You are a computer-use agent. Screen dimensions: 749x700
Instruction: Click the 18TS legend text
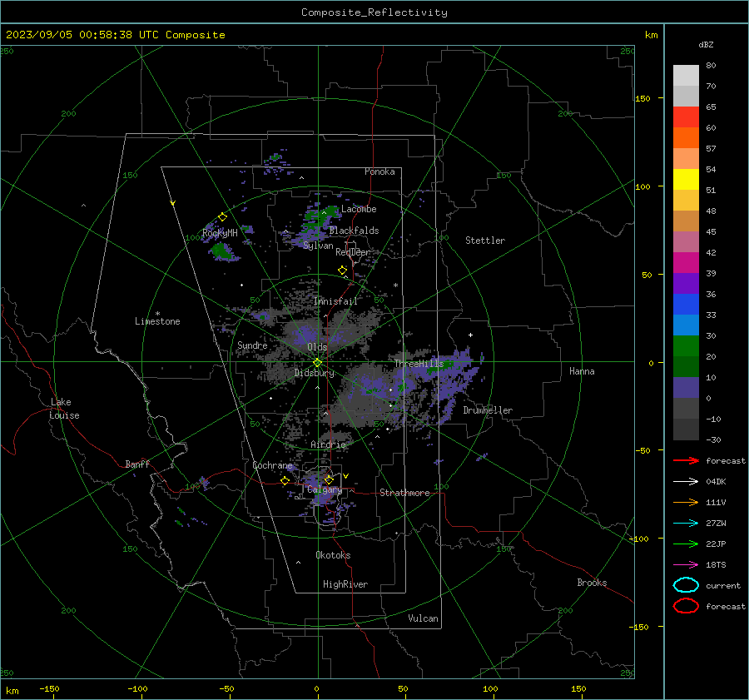coord(716,565)
